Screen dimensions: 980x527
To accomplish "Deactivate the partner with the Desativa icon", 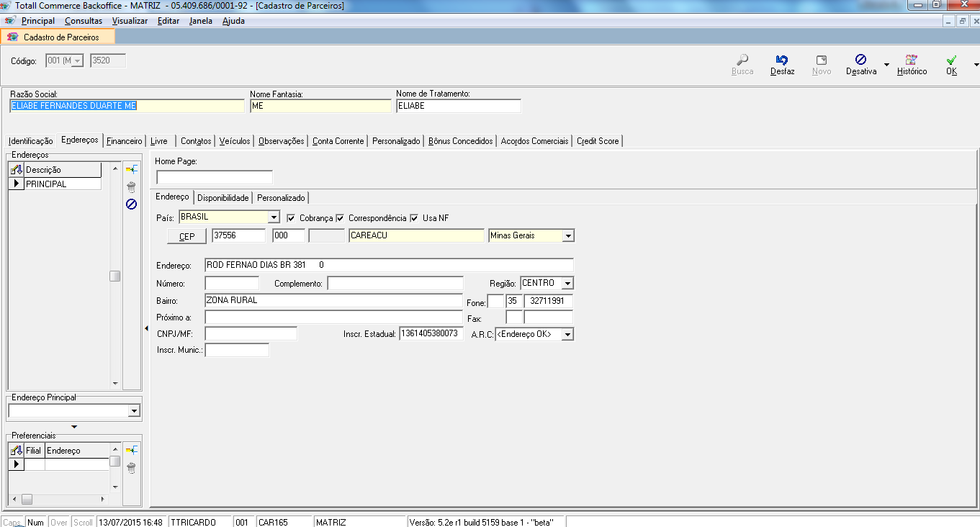I will (860, 60).
